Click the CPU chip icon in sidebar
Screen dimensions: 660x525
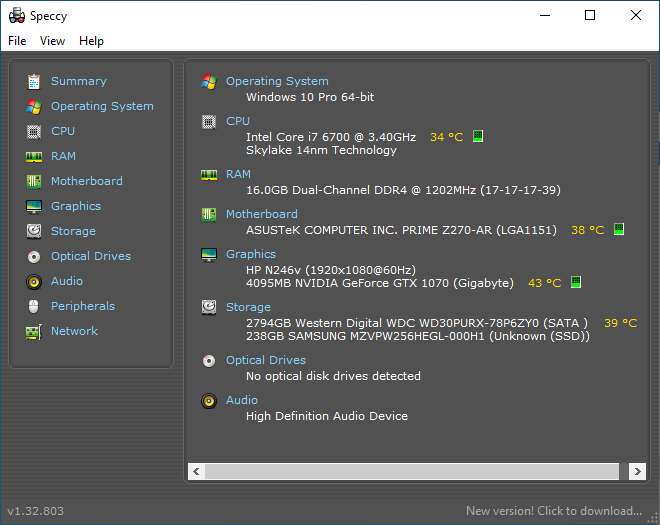point(34,132)
